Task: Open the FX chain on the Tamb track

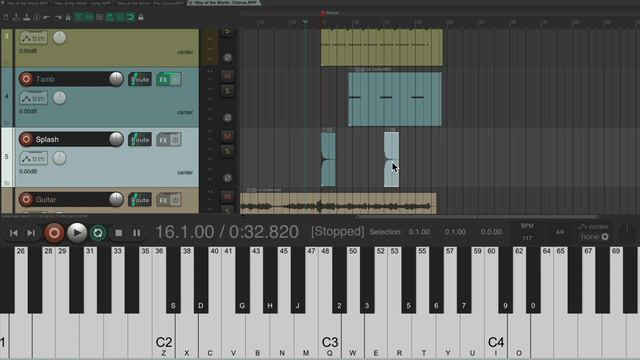Action: (x=163, y=79)
